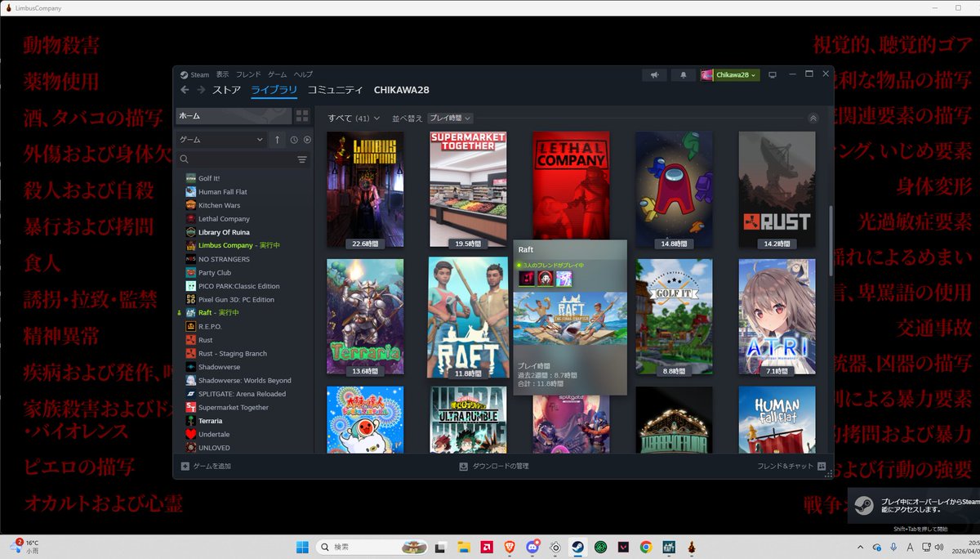Viewport: 980px width, 559px height.
Task: Open the Chikawa28 account dropdown
Action: pos(730,74)
